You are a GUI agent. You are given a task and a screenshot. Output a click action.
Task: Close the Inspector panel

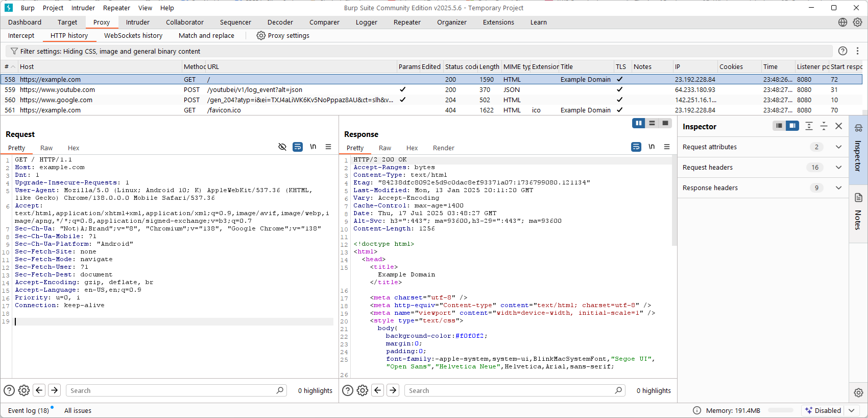click(838, 126)
